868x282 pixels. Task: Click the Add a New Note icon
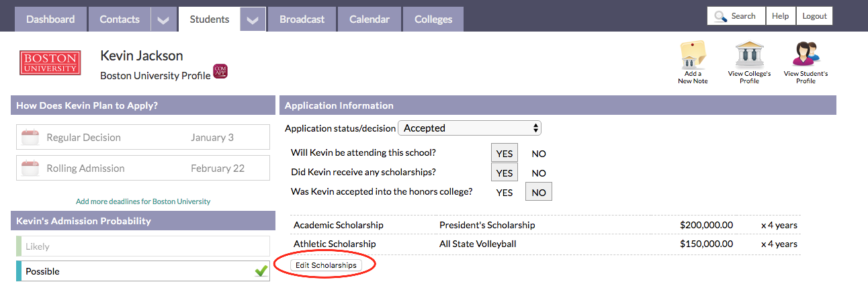point(693,55)
